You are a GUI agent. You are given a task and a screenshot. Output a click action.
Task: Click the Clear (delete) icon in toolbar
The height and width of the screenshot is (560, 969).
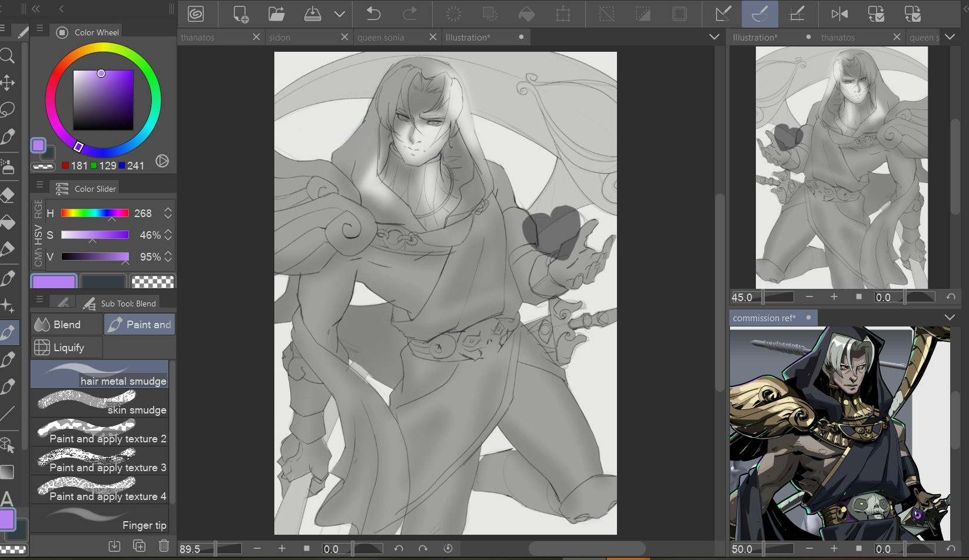tap(453, 14)
